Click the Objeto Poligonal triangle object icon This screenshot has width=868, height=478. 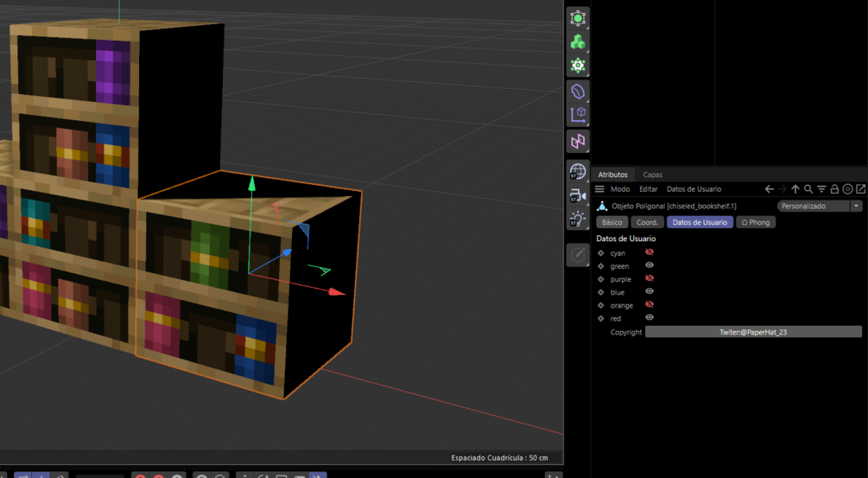[x=602, y=206]
